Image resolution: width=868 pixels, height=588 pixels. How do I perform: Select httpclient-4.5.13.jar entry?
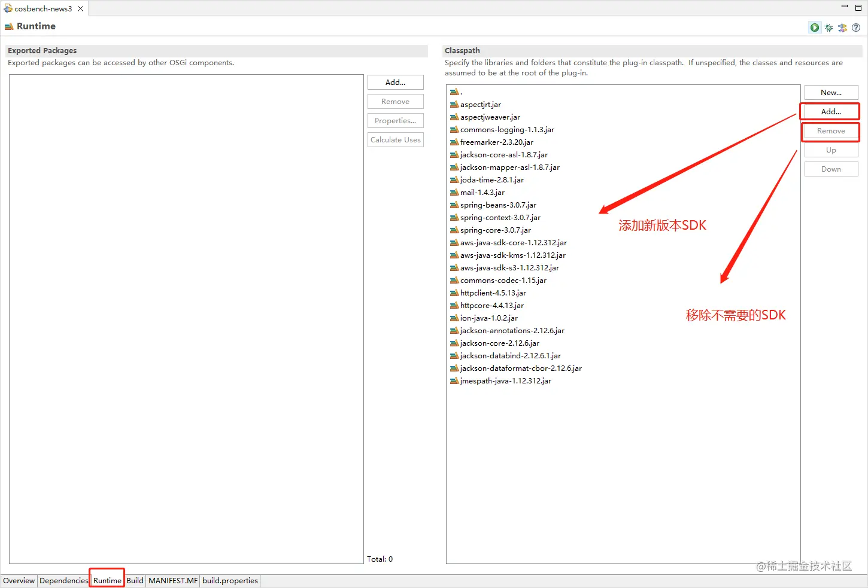pos(488,293)
